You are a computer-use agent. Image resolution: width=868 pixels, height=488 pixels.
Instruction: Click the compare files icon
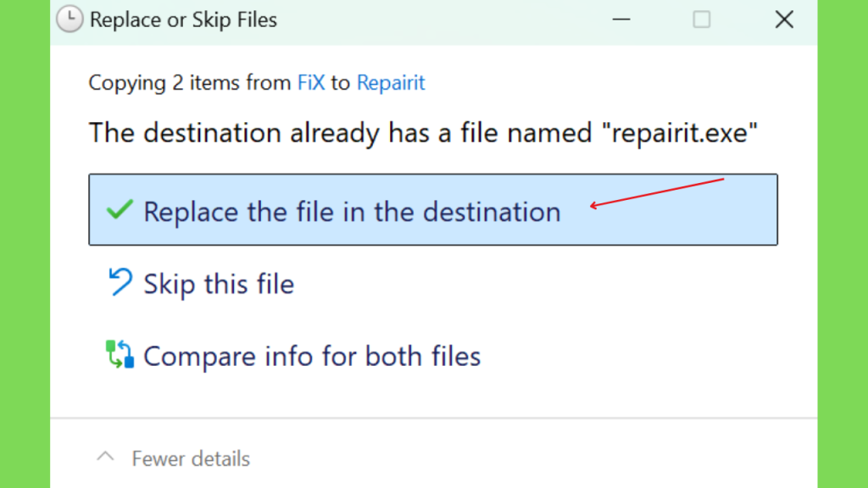point(120,354)
